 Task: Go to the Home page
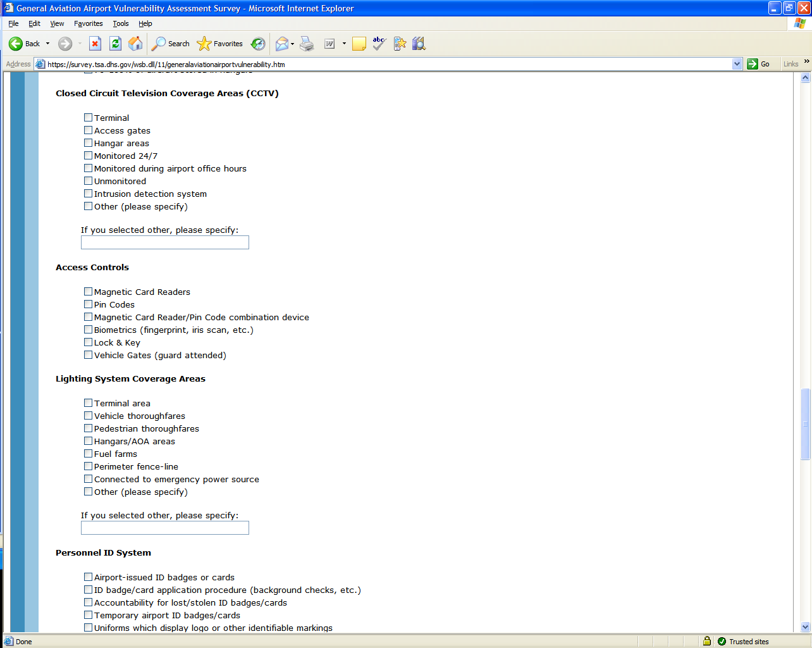pos(135,44)
